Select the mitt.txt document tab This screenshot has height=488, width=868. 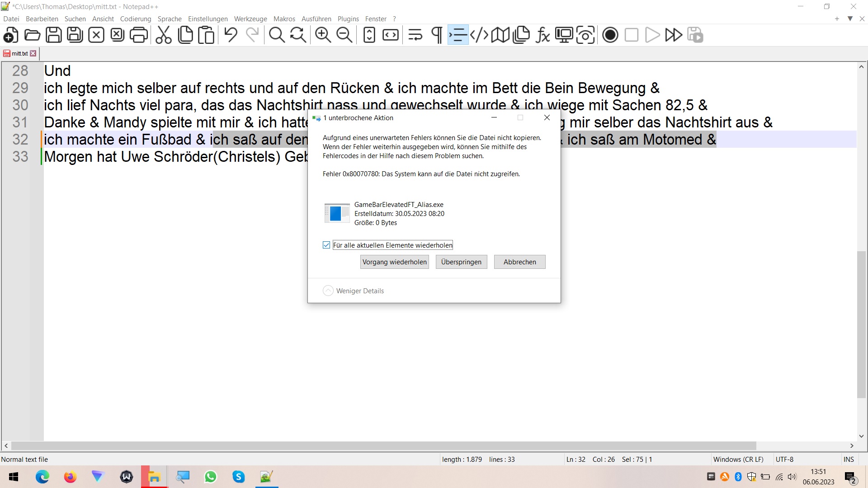19,53
